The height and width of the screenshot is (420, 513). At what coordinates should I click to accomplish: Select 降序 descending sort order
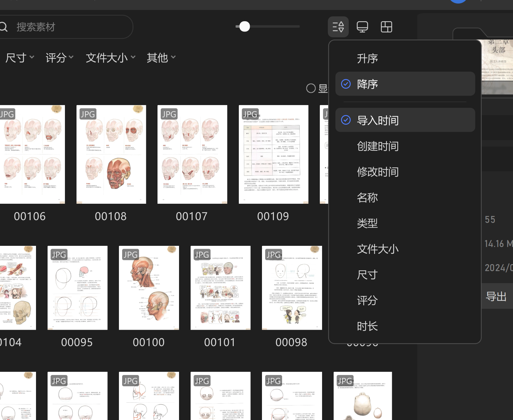click(x=405, y=84)
